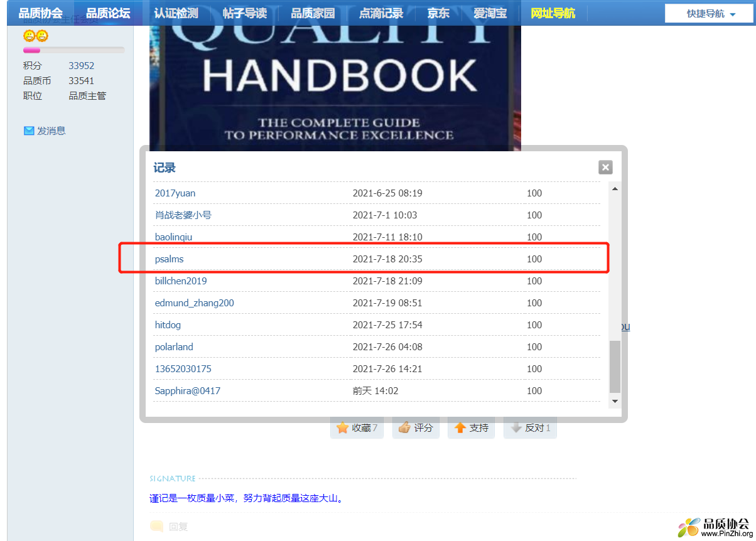Open user polarland's profile link
756x541 pixels.
[x=174, y=347]
